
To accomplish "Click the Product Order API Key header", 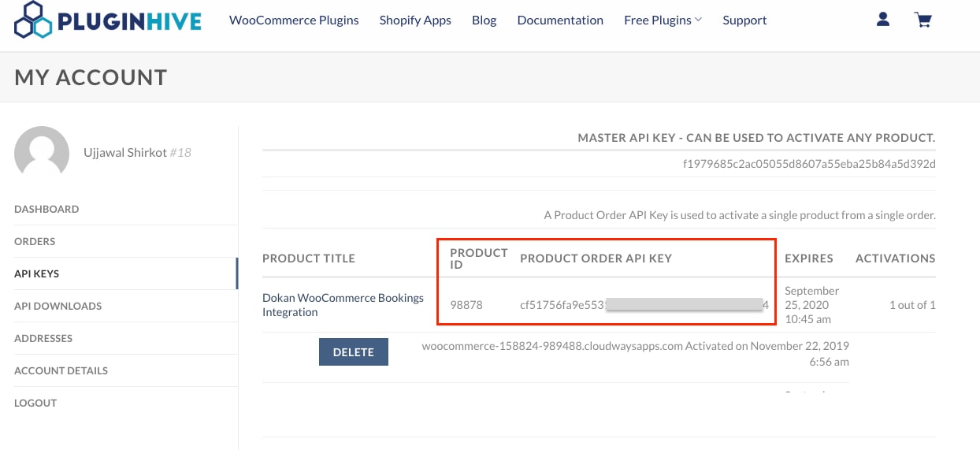I will click(596, 258).
